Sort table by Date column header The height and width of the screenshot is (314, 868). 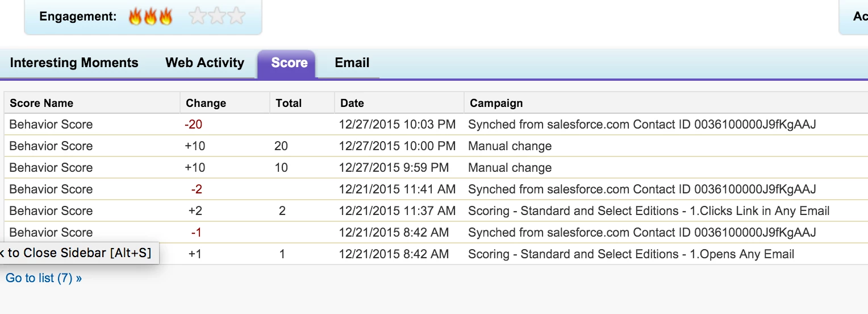[x=352, y=103]
